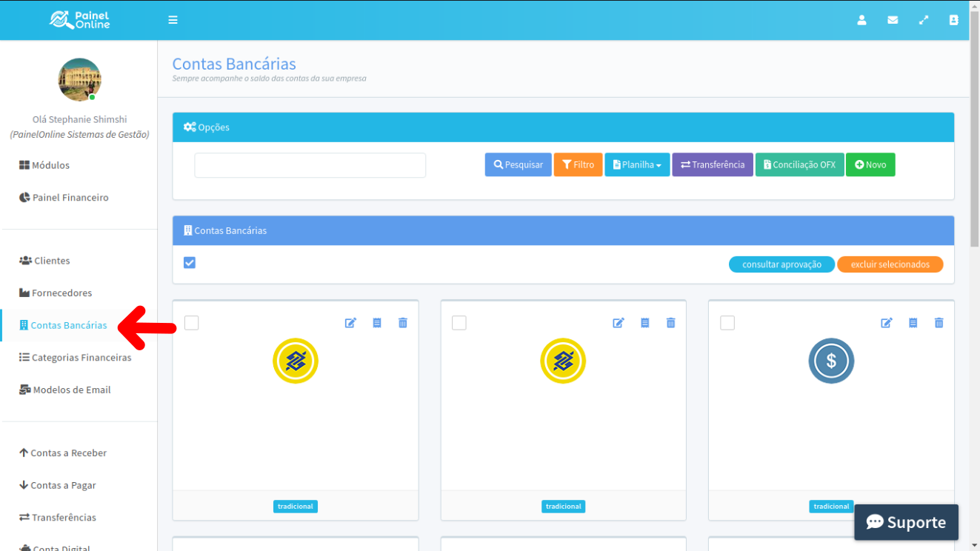
Task: Click the Pesquisar button
Action: [x=519, y=164]
